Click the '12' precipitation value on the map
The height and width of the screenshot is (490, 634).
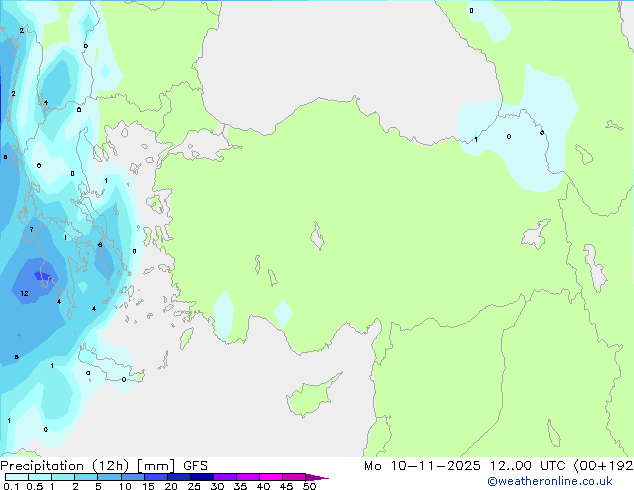24,294
